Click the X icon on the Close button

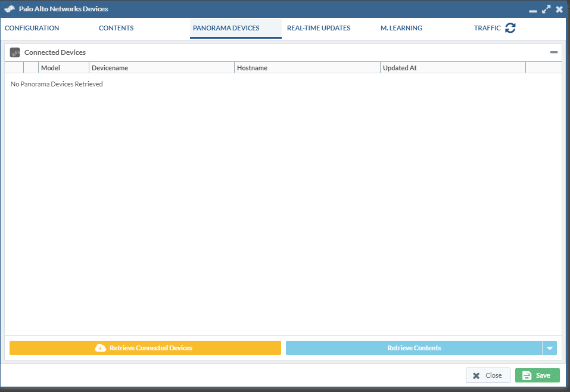click(476, 376)
